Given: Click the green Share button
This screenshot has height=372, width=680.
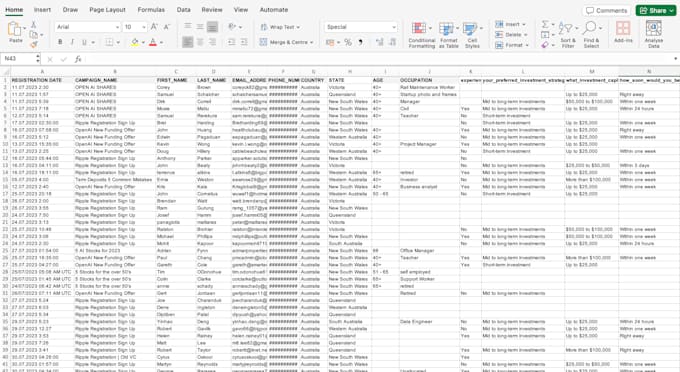Looking at the screenshot, I should pos(656,10).
